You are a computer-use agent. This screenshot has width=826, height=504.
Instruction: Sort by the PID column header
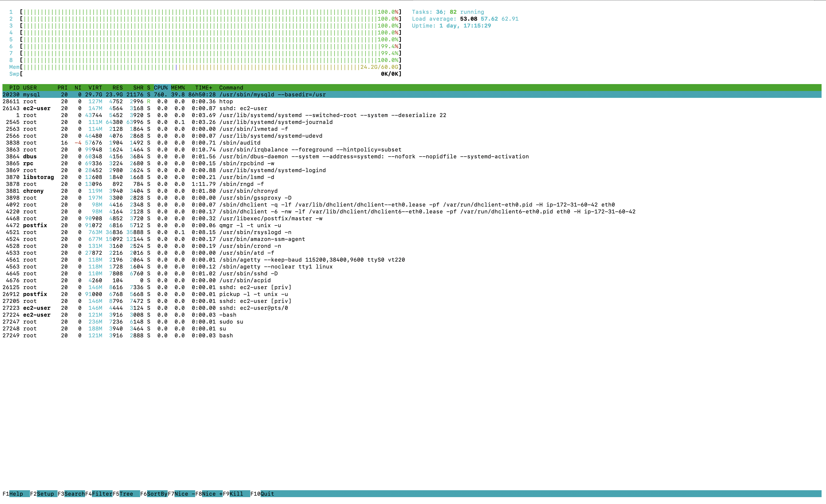(x=14, y=88)
